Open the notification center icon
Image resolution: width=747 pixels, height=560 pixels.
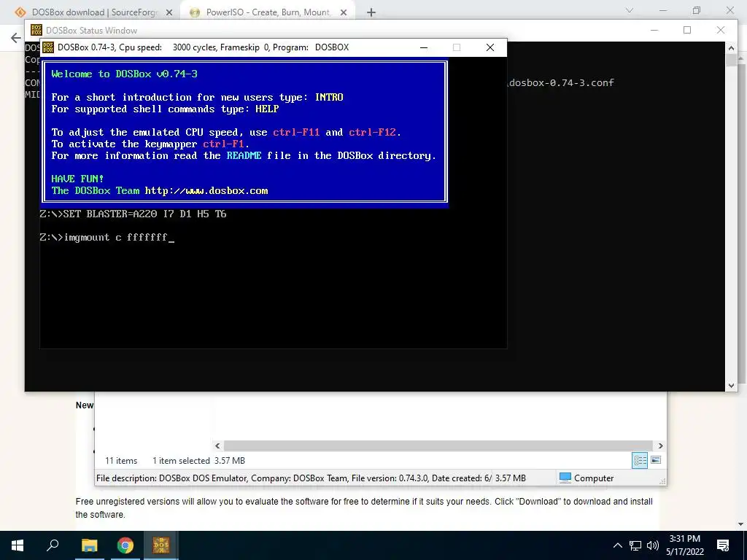tap(723, 545)
